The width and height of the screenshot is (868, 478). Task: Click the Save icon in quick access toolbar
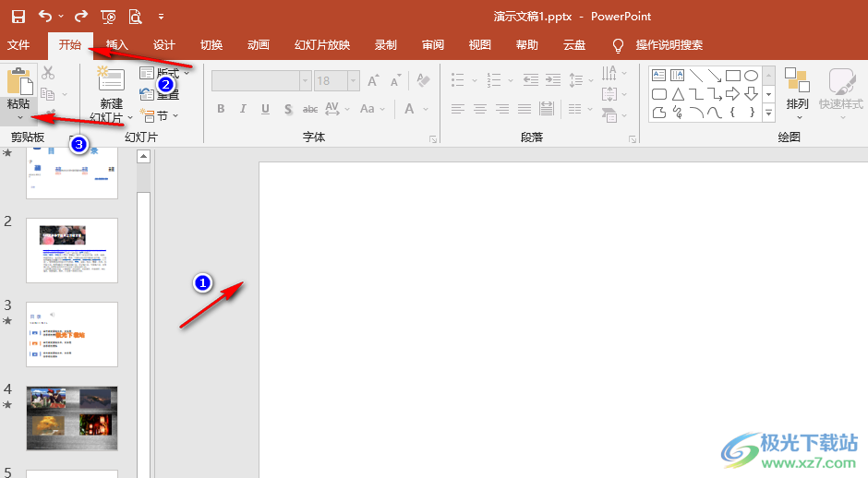18,17
